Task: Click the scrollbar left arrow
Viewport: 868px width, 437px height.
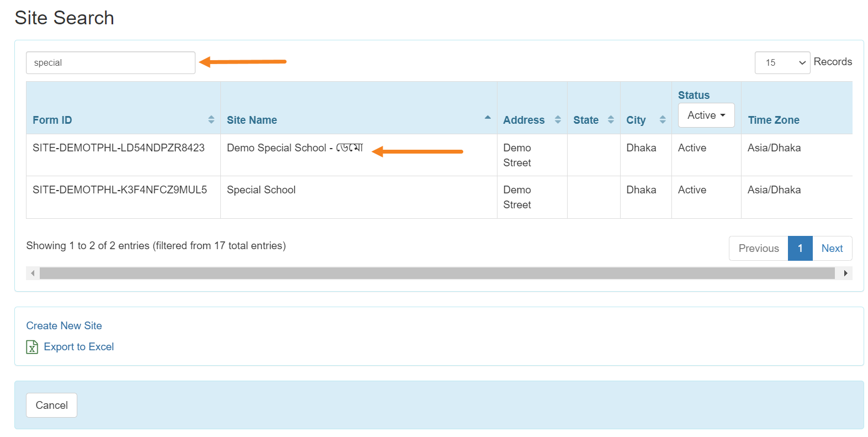Action: [33, 273]
